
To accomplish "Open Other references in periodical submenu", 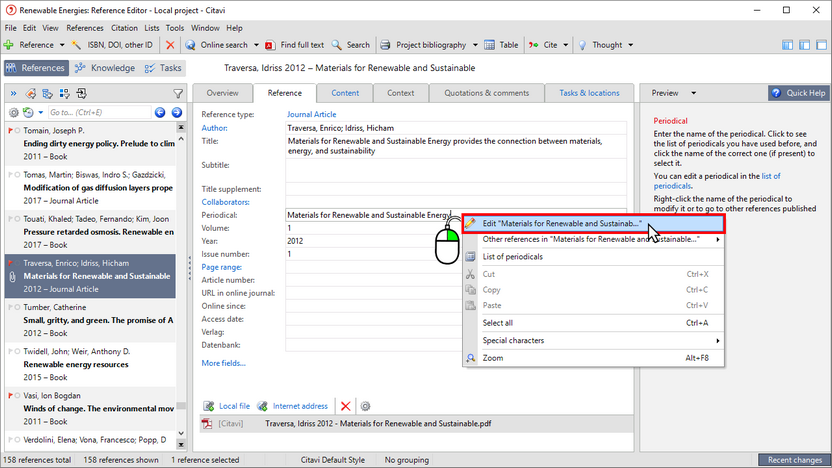I will [x=593, y=239].
